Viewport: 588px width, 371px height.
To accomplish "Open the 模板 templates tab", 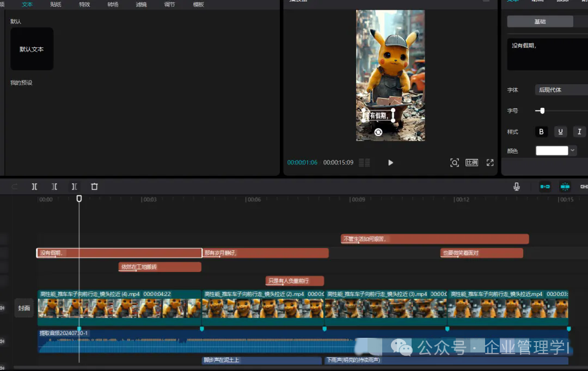I will 198,4.
